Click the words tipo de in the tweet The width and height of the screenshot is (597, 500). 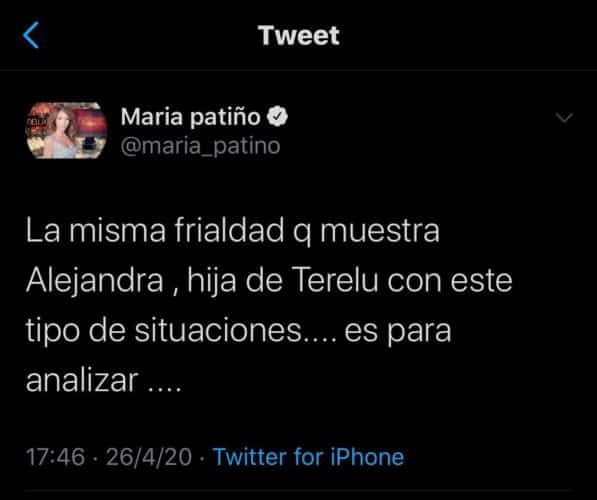[x=76, y=332]
